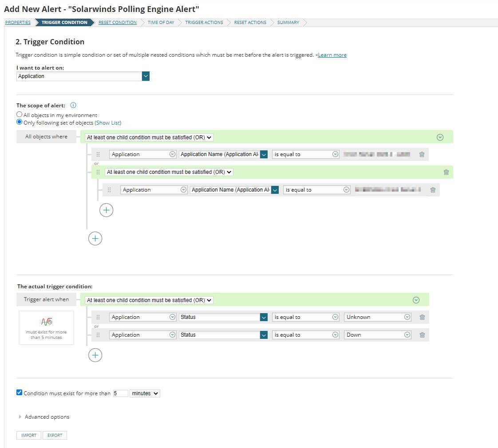Select All objects in my environment
The image size is (498, 448).
20,114
